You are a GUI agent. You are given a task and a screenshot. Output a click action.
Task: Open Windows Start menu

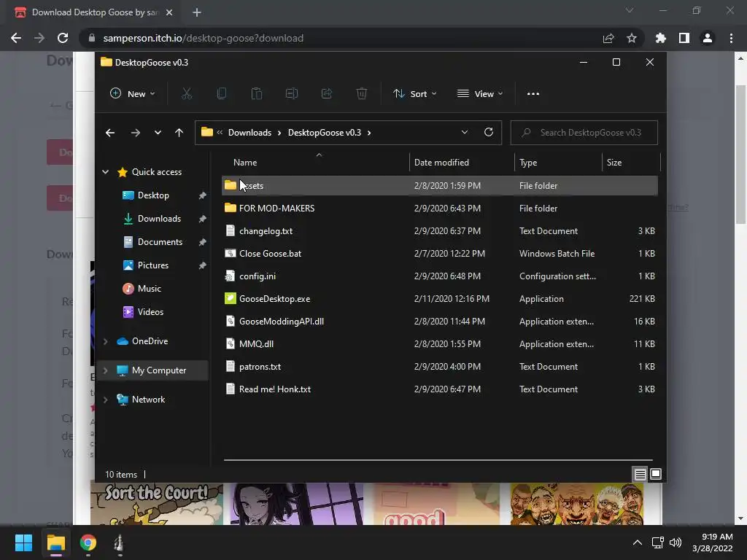coord(23,542)
